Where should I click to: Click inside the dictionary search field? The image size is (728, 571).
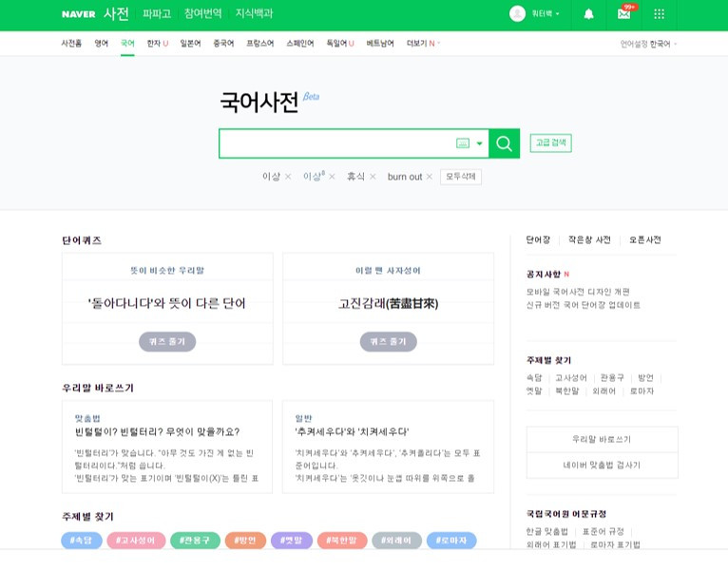pos(336,143)
